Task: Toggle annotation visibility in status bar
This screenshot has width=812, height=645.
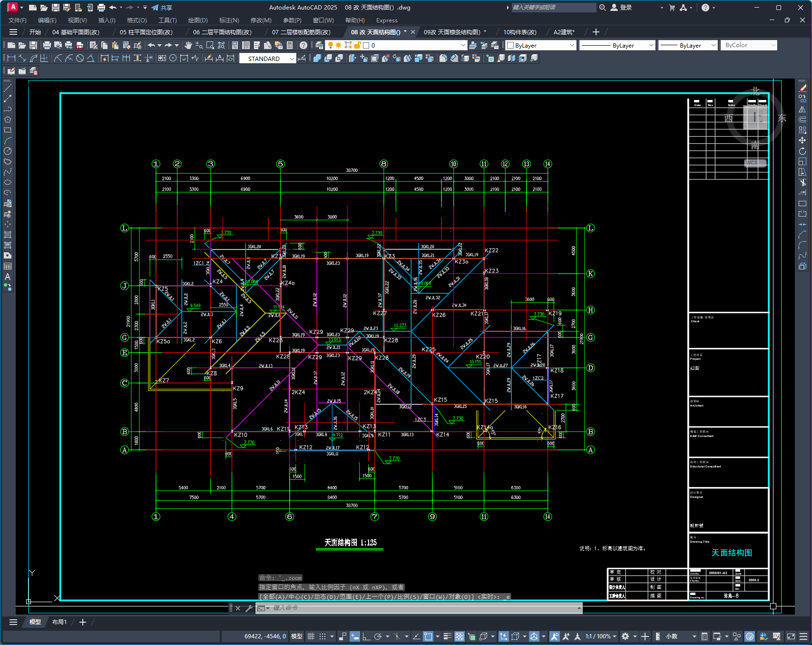Action: (x=554, y=636)
